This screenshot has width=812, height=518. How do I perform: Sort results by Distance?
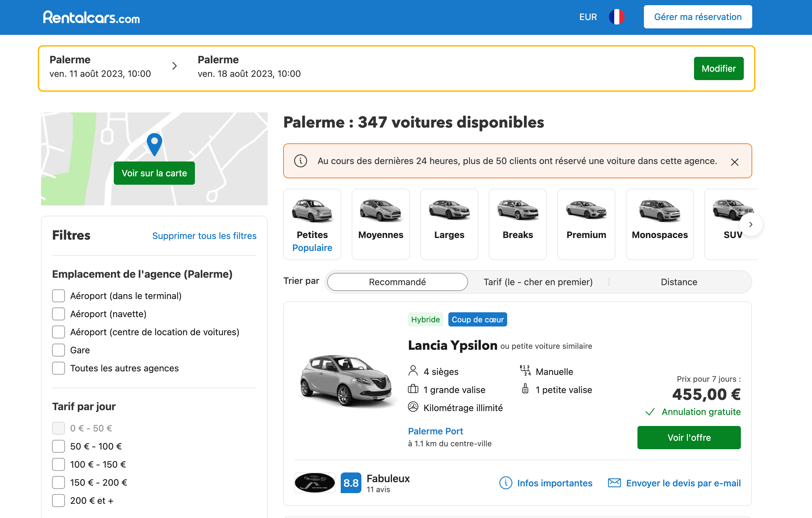pos(679,282)
